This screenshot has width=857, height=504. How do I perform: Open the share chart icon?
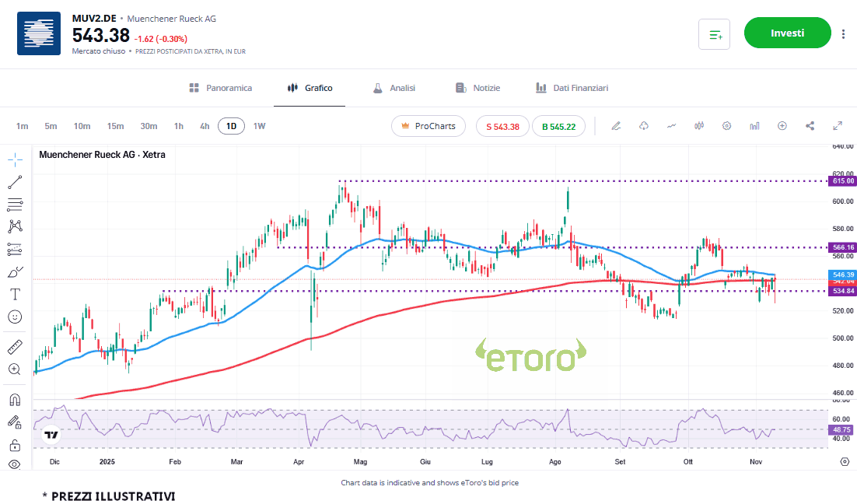[x=810, y=126]
